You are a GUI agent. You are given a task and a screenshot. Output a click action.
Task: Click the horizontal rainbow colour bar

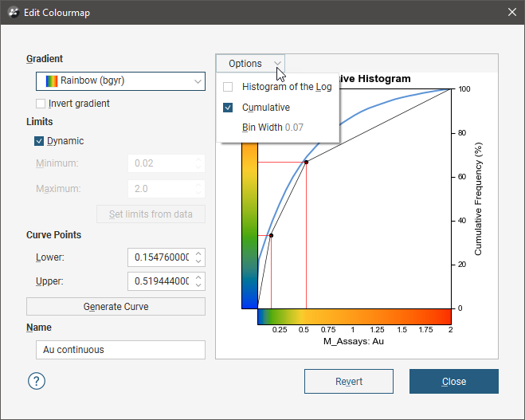coord(354,316)
